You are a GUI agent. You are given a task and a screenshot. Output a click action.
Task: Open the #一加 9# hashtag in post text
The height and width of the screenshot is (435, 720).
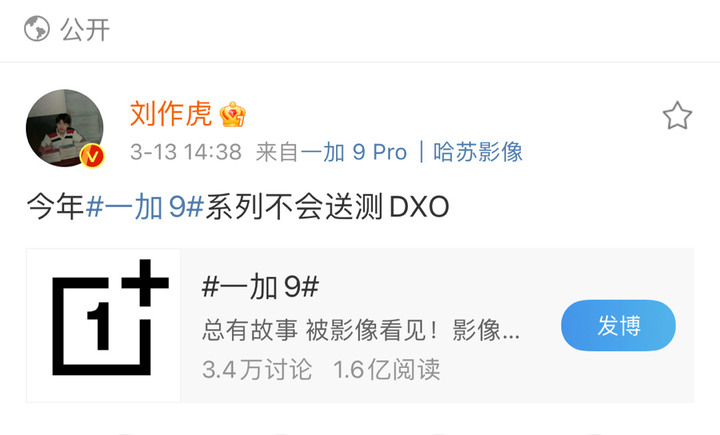[145, 207]
